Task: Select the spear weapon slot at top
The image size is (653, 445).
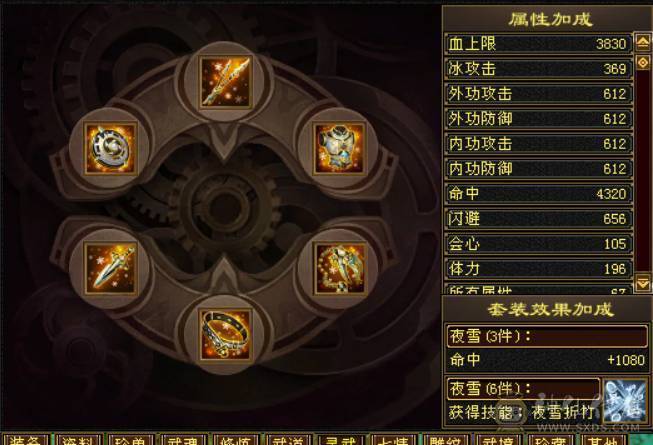Action: point(225,82)
